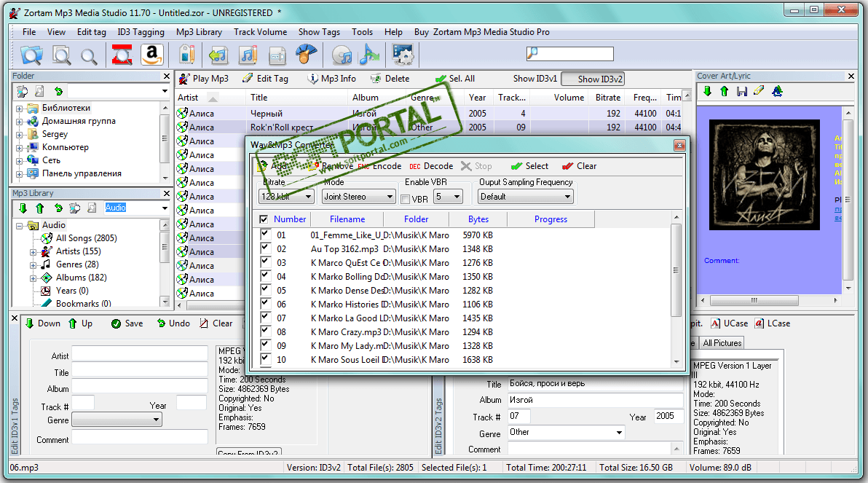Click the blue hand fan toolbar icon
Viewport: 868px width, 483px height.
(306, 55)
